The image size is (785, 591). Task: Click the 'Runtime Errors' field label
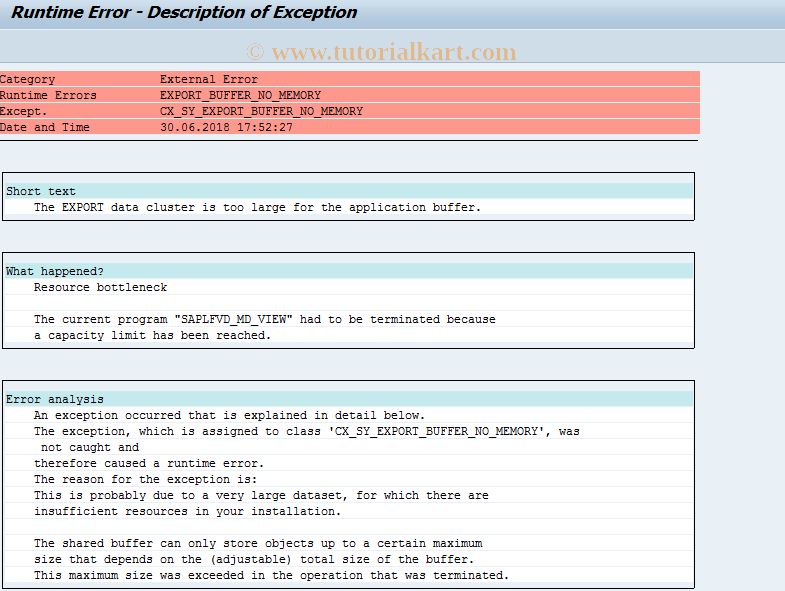[x=48, y=95]
